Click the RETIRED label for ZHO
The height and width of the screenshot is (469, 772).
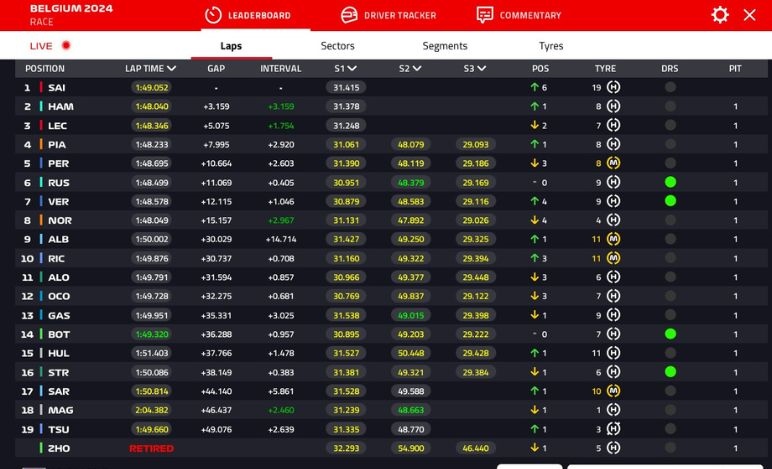(151, 448)
